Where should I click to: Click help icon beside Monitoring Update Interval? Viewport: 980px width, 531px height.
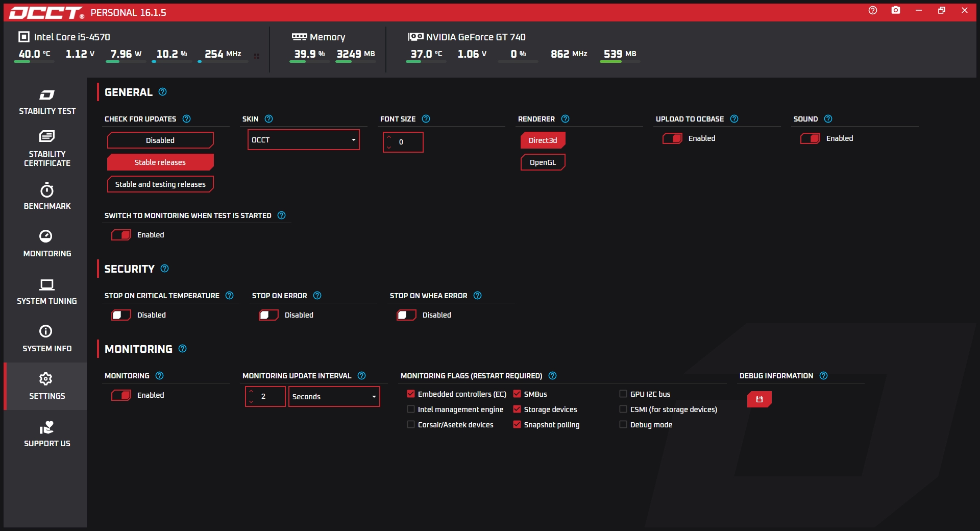coord(362,376)
